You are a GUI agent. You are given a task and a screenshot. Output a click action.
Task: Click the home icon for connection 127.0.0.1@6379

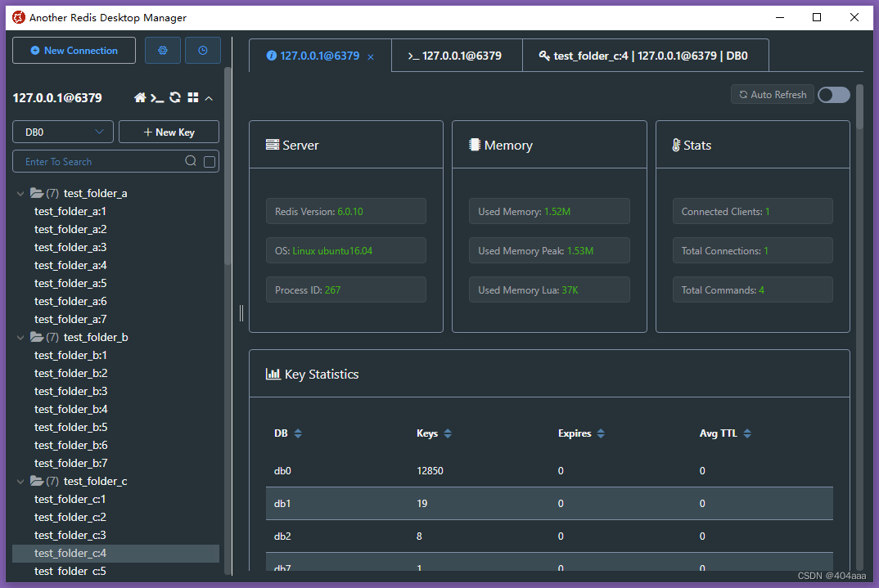coord(140,98)
